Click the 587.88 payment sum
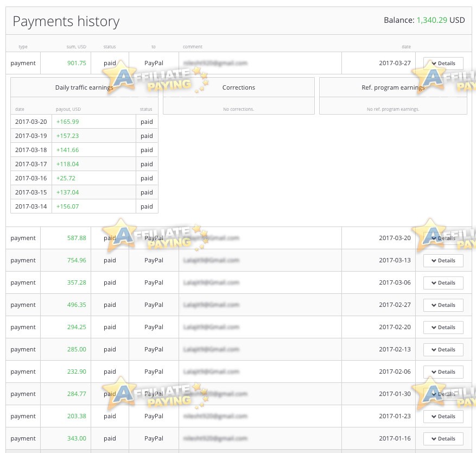This screenshot has height=453, width=476. 77,238
